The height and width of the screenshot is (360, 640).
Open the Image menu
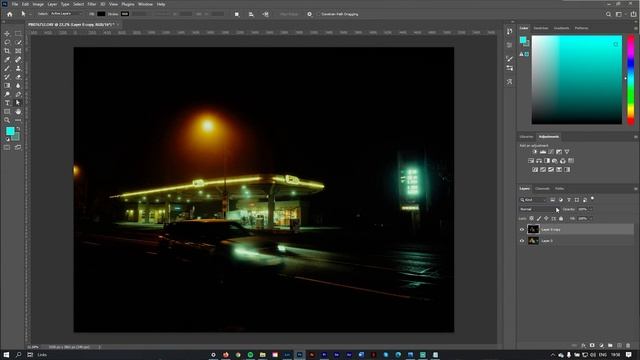click(x=38, y=4)
